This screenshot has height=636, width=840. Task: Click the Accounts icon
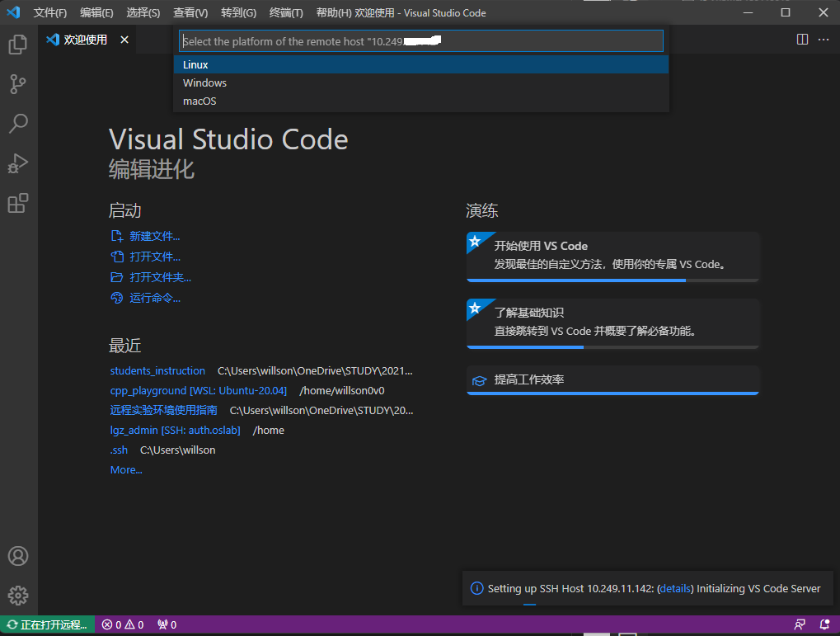(x=18, y=556)
